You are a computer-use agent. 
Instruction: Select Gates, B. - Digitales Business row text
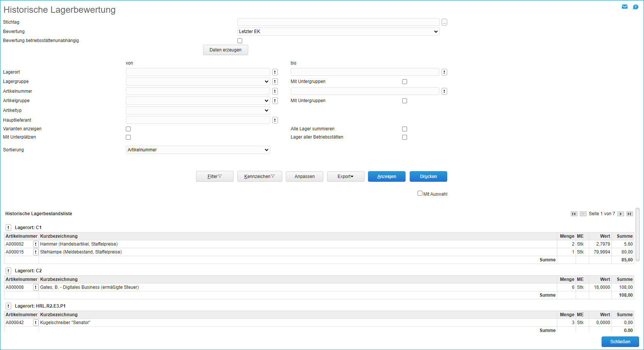(x=89, y=287)
